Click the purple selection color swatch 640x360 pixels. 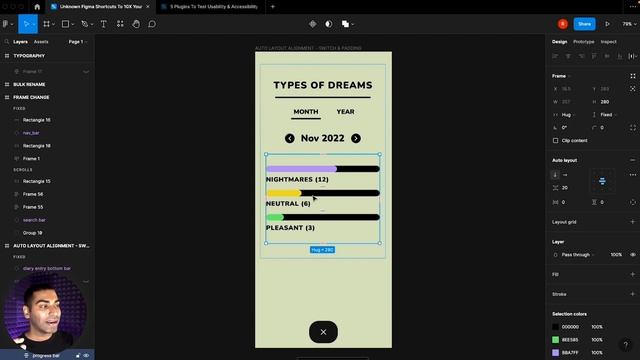[556, 353]
